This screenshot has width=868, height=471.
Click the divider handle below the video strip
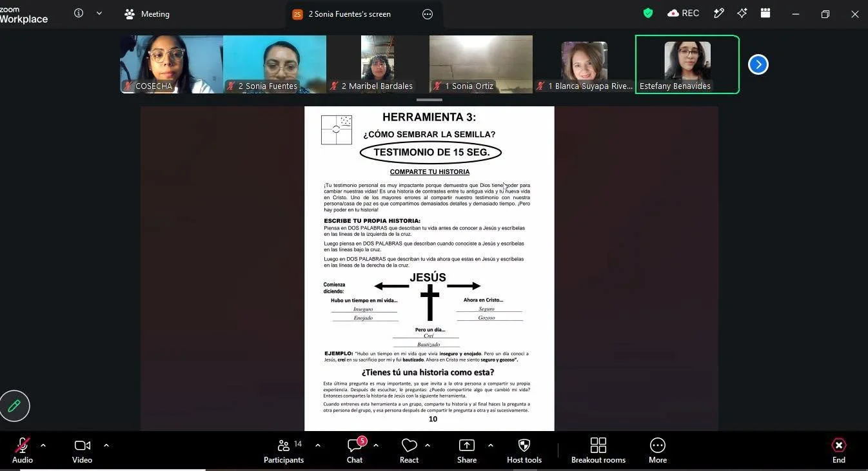tap(429, 100)
